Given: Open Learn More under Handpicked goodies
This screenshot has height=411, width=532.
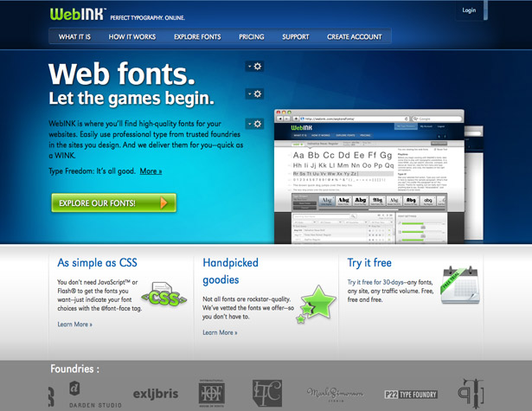Looking at the screenshot, I should pyautogui.click(x=220, y=332).
